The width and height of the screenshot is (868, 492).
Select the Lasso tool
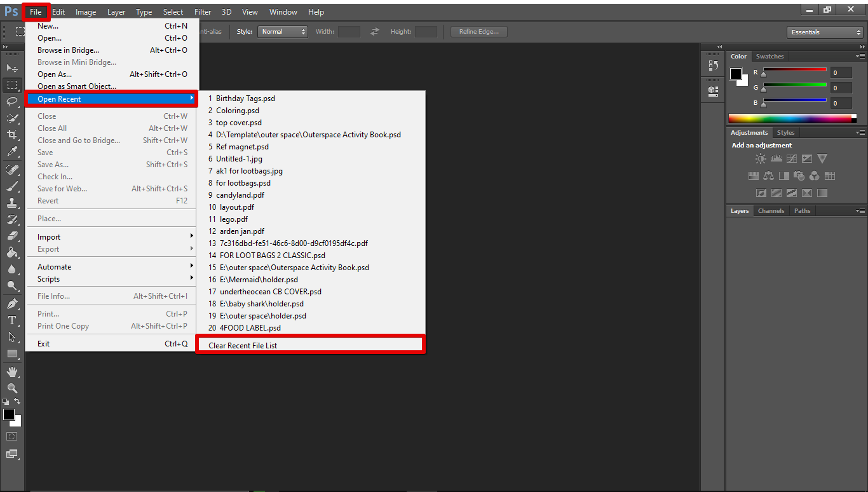12,101
